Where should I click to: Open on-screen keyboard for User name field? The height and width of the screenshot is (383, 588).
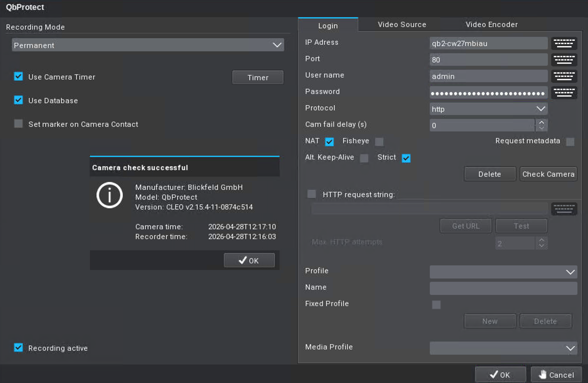coord(564,76)
